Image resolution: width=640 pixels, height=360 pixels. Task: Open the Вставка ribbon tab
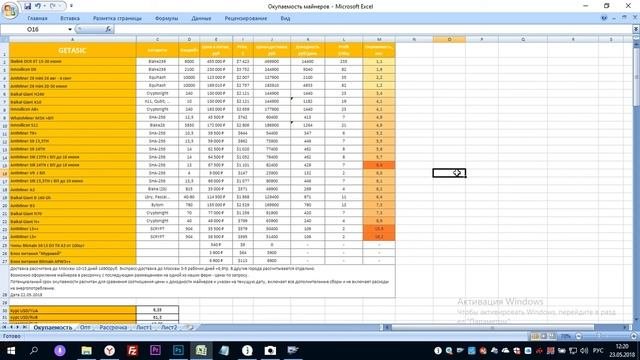click(70, 18)
